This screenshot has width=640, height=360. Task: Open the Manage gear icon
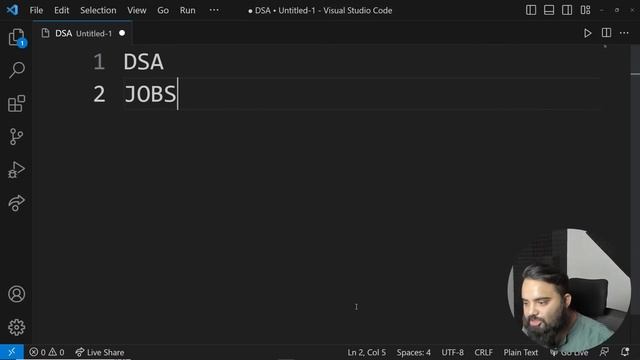click(16, 327)
